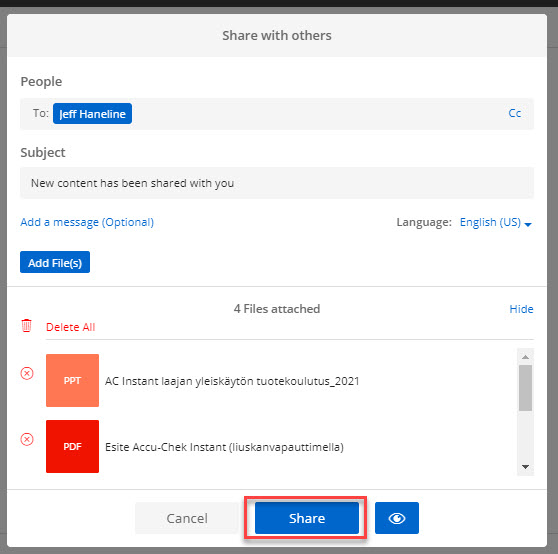Cancel the share dialog

tap(187, 518)
